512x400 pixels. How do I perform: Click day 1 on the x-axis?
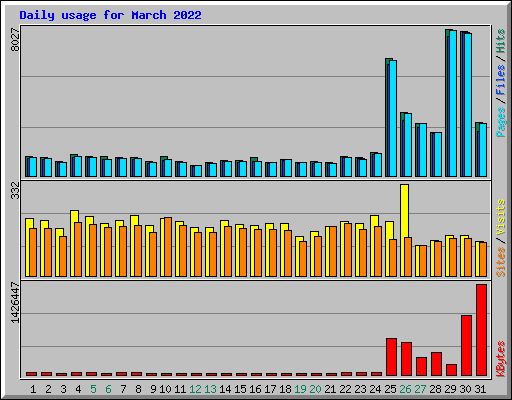click(33, 389)
